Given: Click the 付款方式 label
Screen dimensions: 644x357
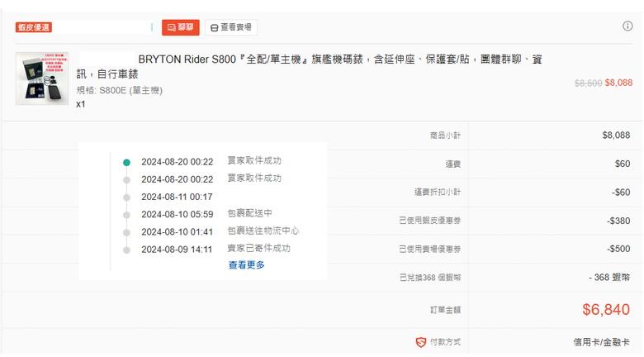Looking at the screenshot, I should point(445,342).
